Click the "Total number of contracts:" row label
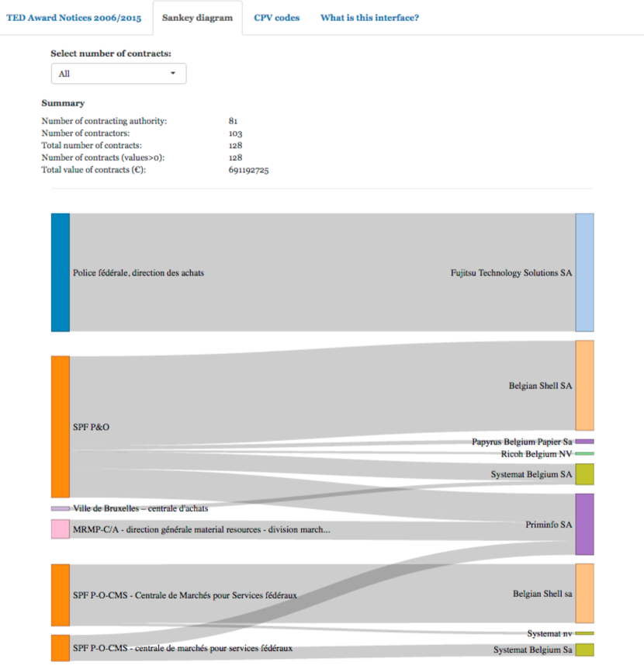 92,145
